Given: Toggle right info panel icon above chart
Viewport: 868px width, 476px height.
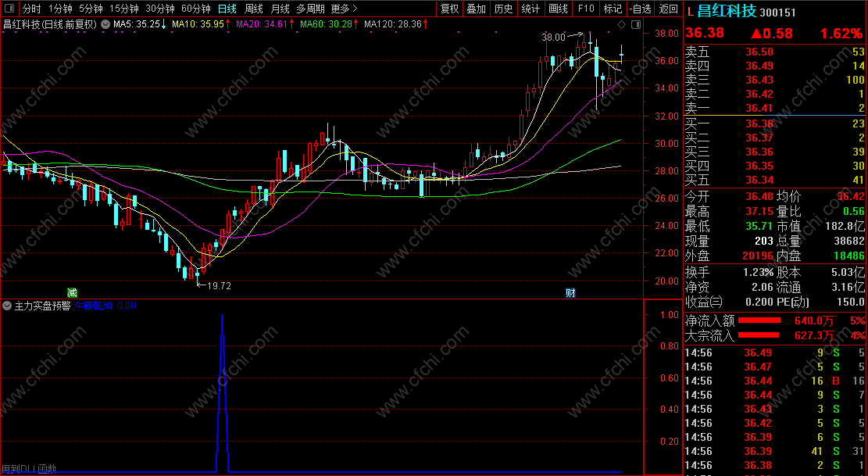Looking at the screenshot, I should pyautogui.click(x=635, y=24).
